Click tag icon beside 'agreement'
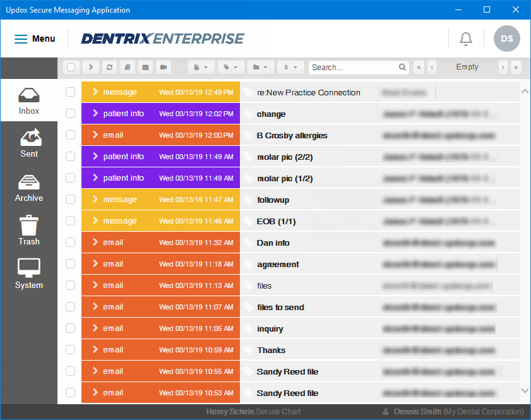 point(248,264)
